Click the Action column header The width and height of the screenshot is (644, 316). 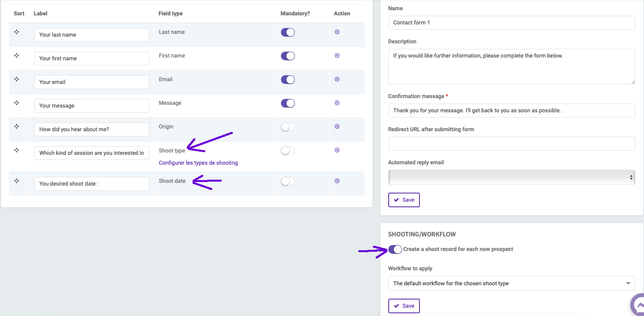pos(342,13)
